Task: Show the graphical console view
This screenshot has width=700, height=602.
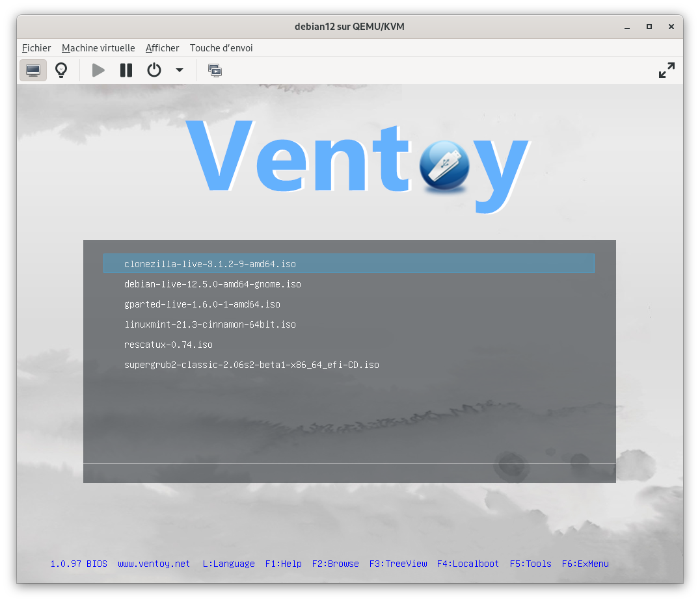Action: point(33,70)
